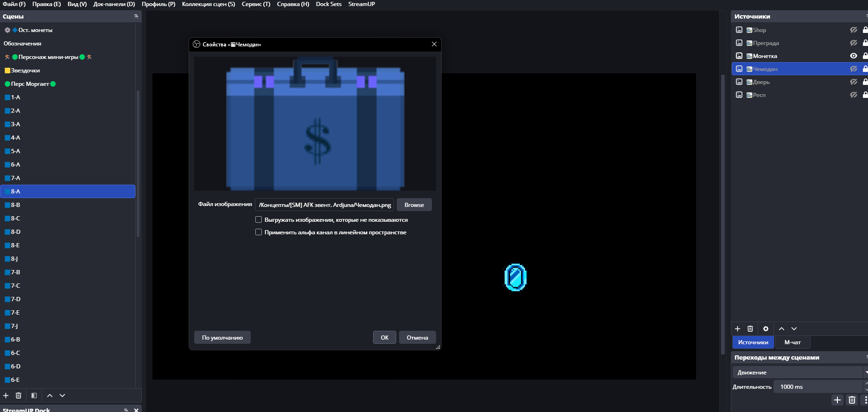
Task: Click Browse to choose image file
Action: [414, 205]
